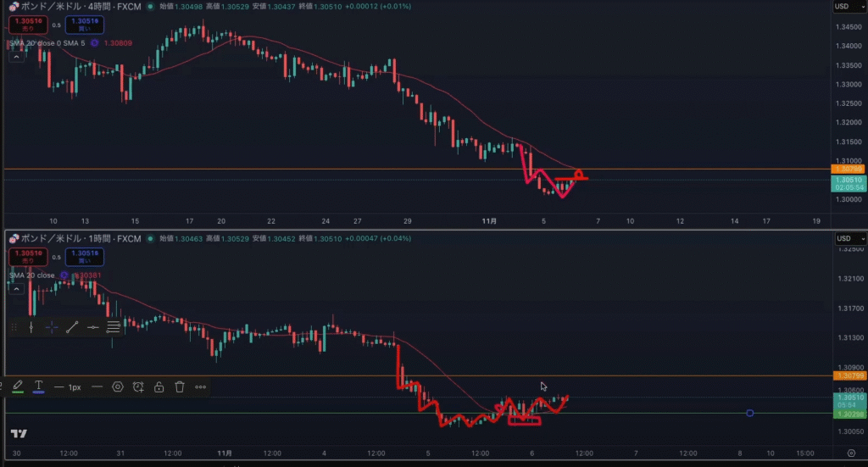Viewport: 868px width, 467px height.
Task: Lock the selected drawing
Action: pos(159,386)
